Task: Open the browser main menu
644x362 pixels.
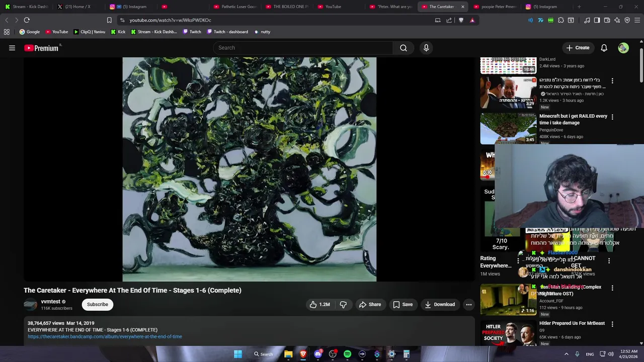Action: pos(637,20)
